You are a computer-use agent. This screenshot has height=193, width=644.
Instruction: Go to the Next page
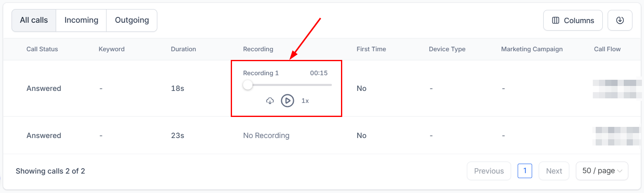point(554,171)
